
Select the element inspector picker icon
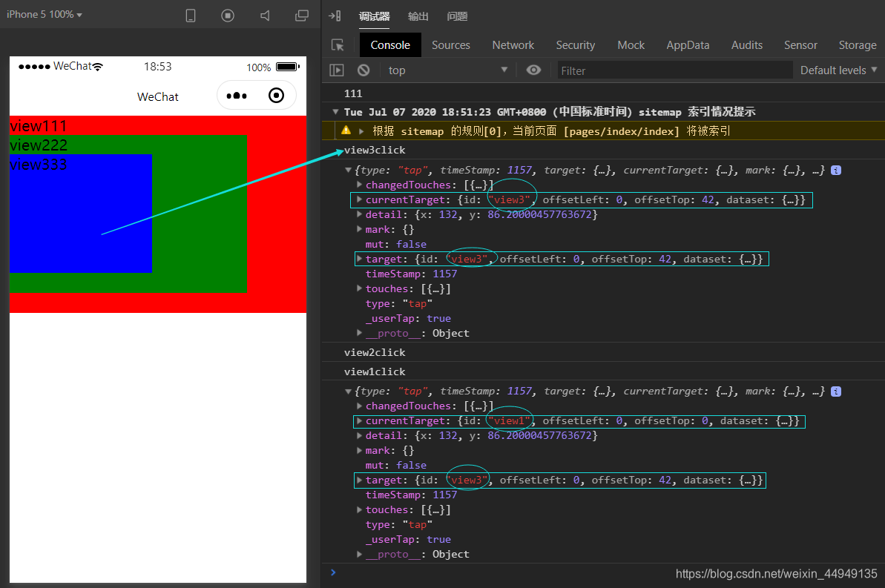tap(338, 45)
